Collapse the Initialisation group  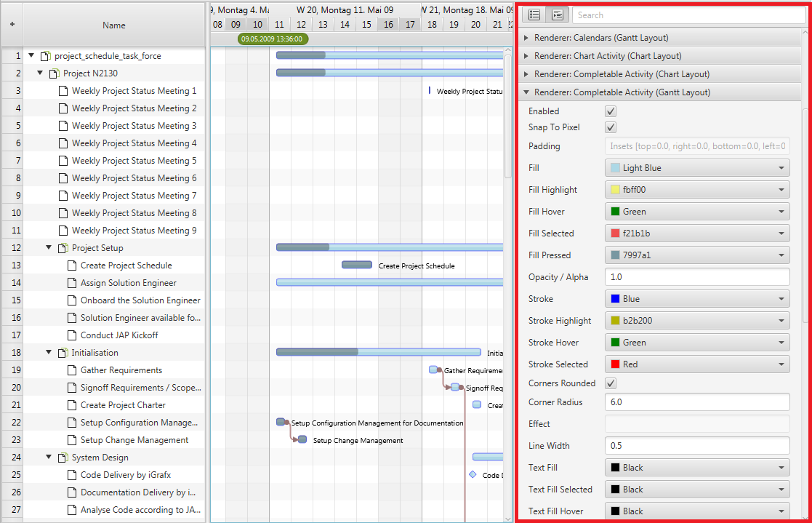tap(49, 353)
